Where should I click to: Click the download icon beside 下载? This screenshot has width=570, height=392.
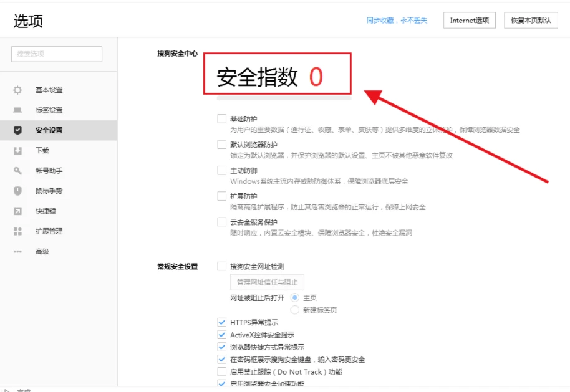point(17,151)
